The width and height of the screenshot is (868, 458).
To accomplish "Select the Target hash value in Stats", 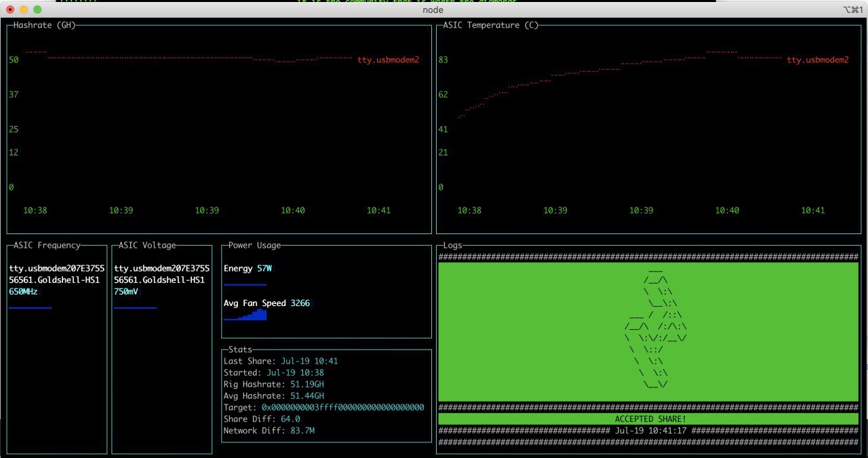I will click(x=342, y=407).
